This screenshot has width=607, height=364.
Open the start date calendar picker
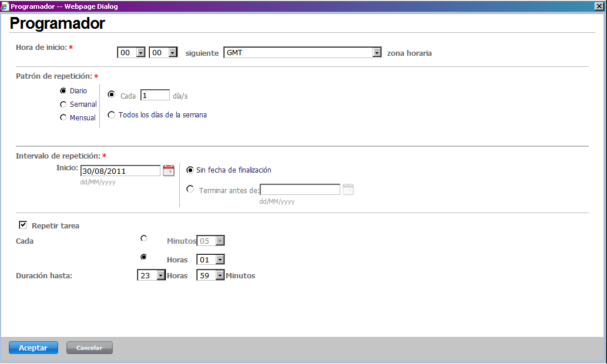[x=169, y=170]
